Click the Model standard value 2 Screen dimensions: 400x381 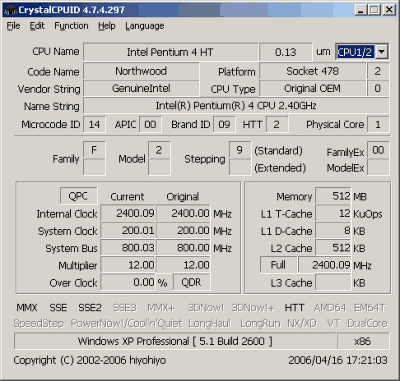[159, 150]
